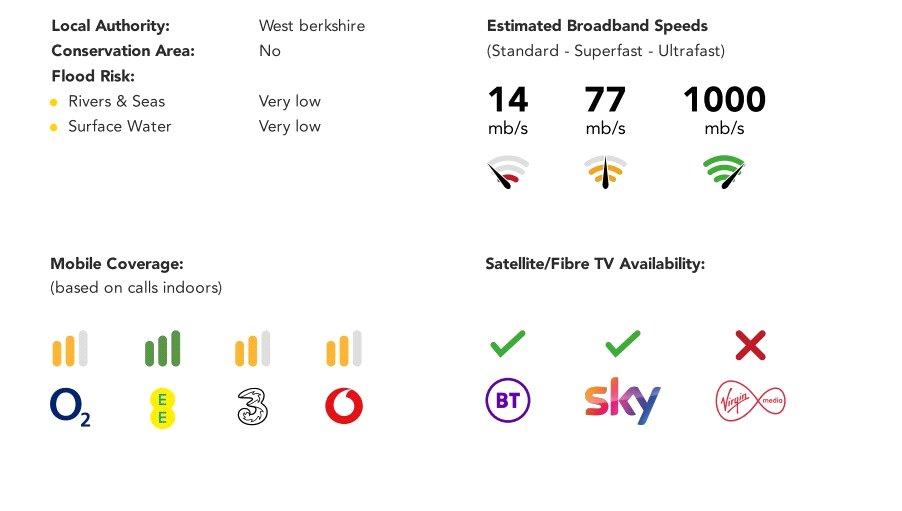Image resolution: width=902 pixels, height=511 pixels.
Task: Click the green checkmark above Sky
Action: (622, 344)
